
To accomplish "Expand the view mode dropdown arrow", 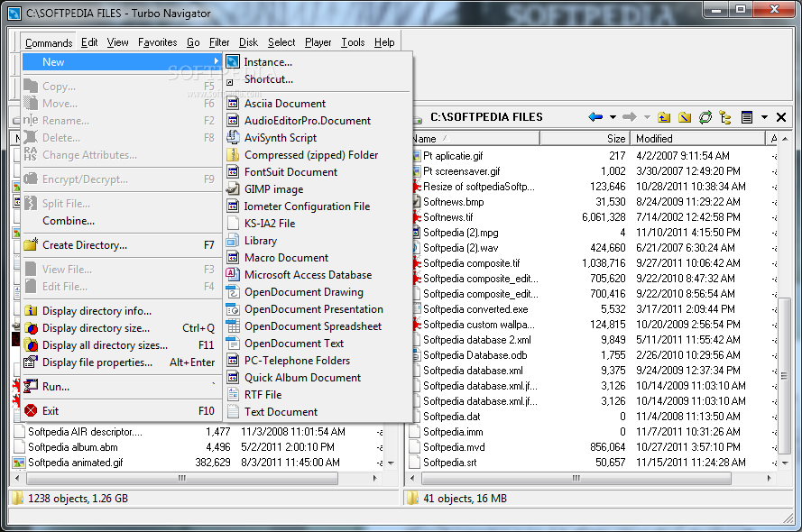I will [764, 117].
